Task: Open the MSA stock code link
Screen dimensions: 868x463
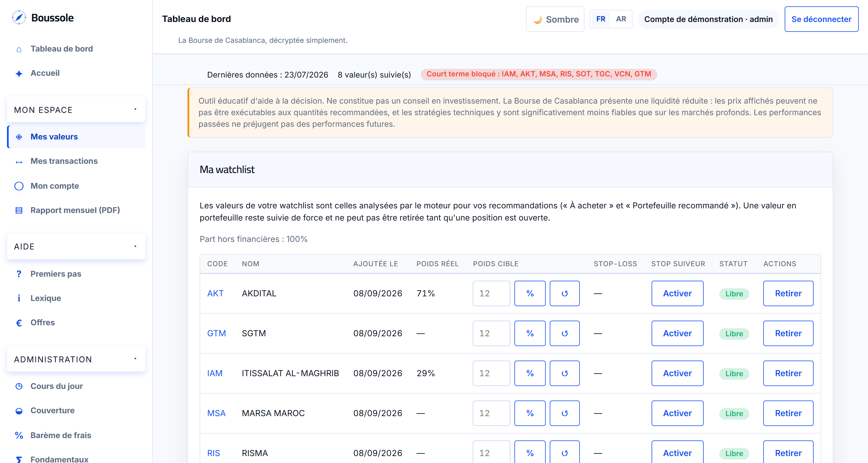Action: pos(216,413)
